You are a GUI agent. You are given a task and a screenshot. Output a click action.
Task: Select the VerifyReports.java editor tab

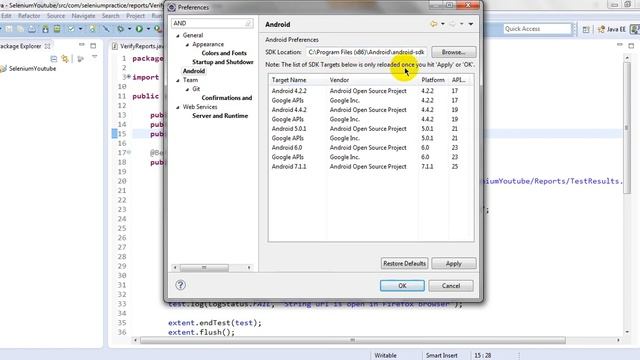[138, 46]
